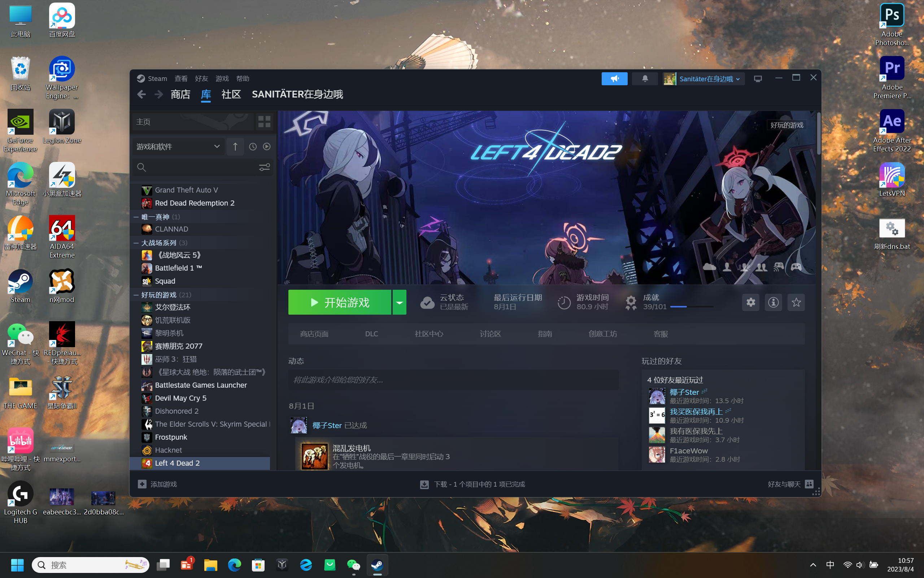Click the 好玩的游戏 collection tag on banner
The height and width of the screenshot is (578, 924).
point(787,125)
